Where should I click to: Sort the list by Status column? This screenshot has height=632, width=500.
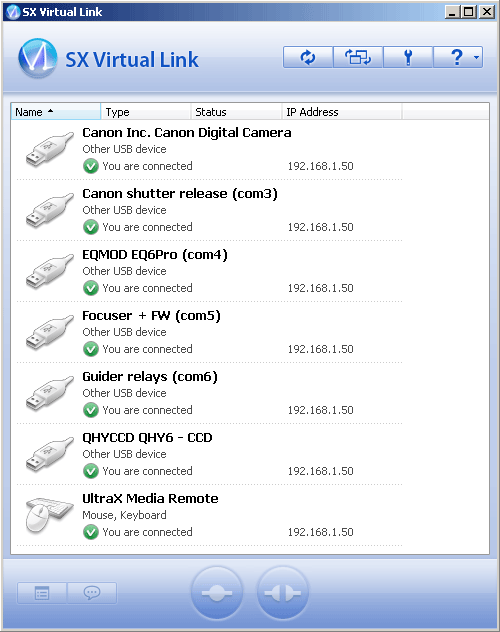coord(236,112)
